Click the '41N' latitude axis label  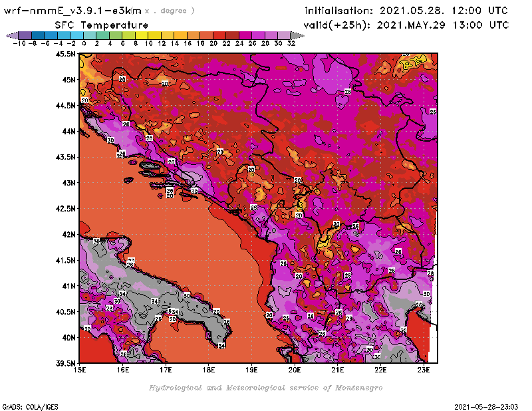click(68, 286)
